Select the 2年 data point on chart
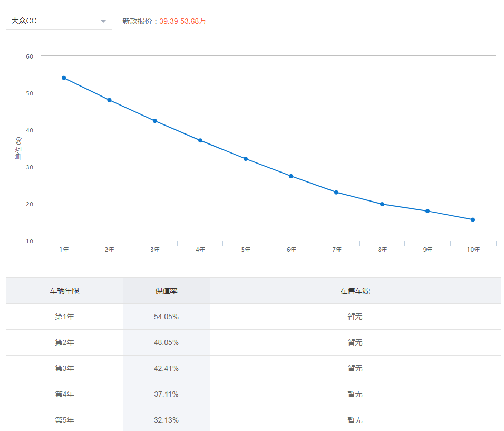Image resolution: width=504 pixels, height=431 pixels. (x=109, y=100)
